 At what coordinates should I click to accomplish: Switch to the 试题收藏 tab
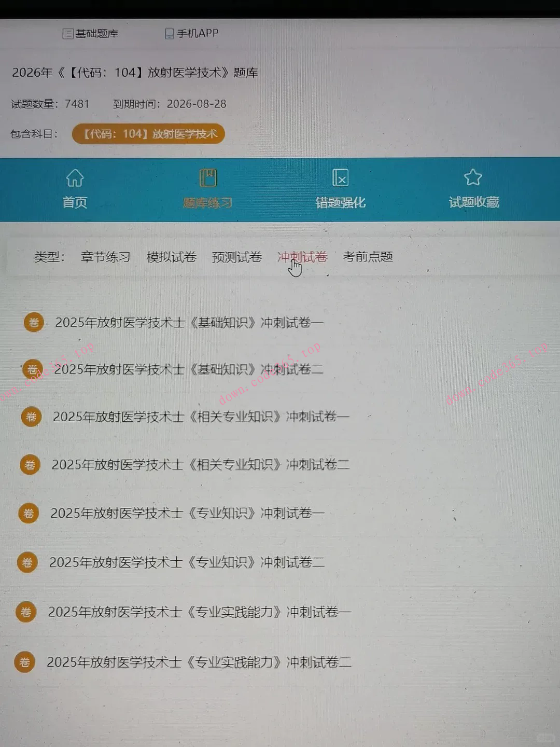coord(473,202)
